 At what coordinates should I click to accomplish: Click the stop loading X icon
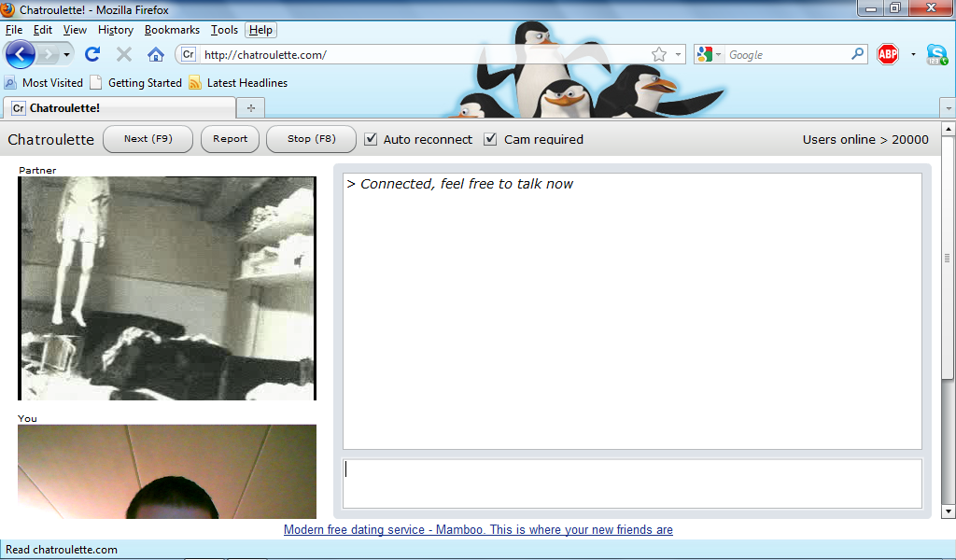click(x=124, y=54)
